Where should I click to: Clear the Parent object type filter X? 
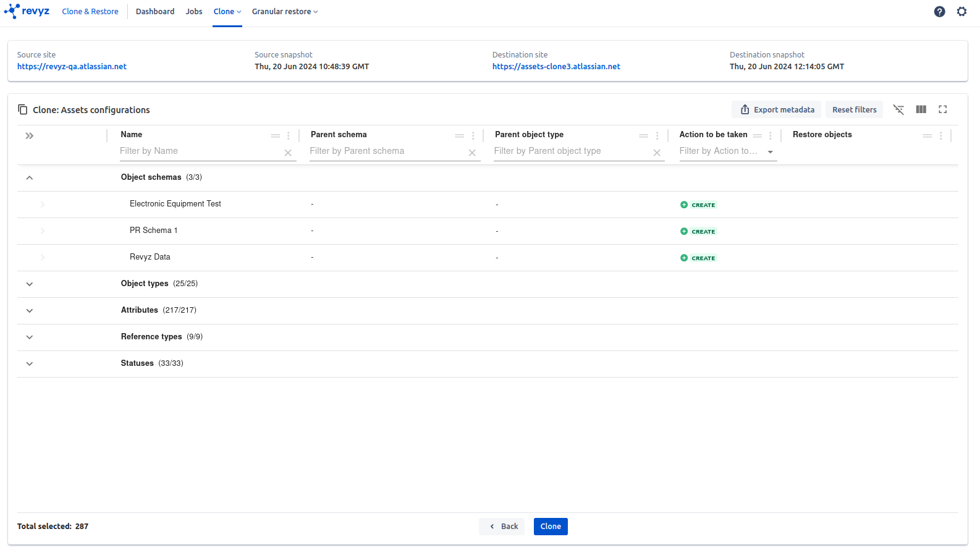tap(657, 153)
